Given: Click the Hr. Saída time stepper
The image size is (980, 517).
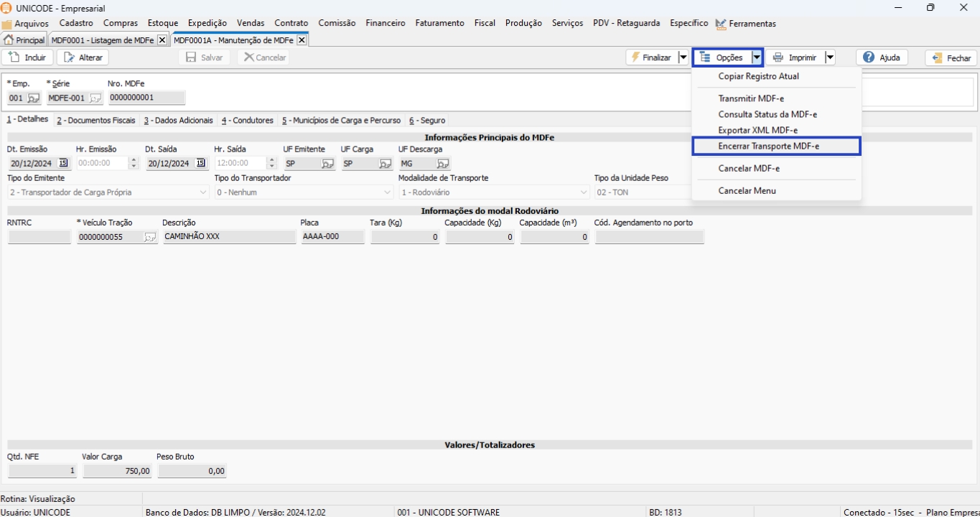Looking at the screenshot, I should tap(271, 164).
